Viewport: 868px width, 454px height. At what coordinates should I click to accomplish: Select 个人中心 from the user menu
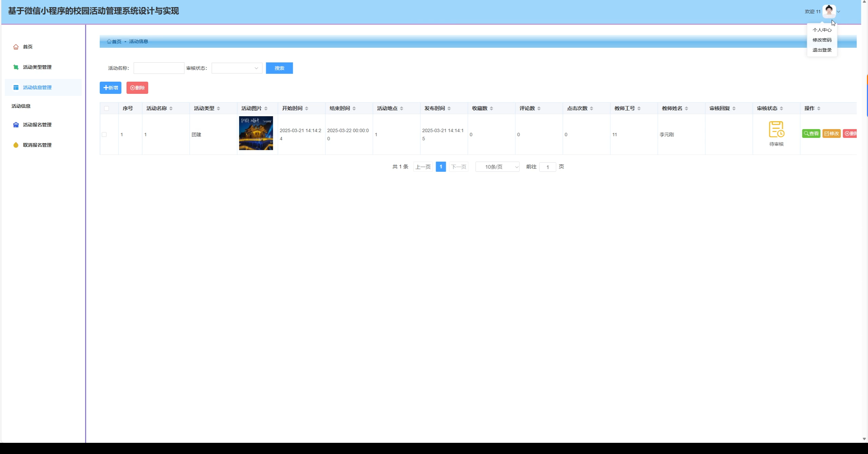[822, 30]
